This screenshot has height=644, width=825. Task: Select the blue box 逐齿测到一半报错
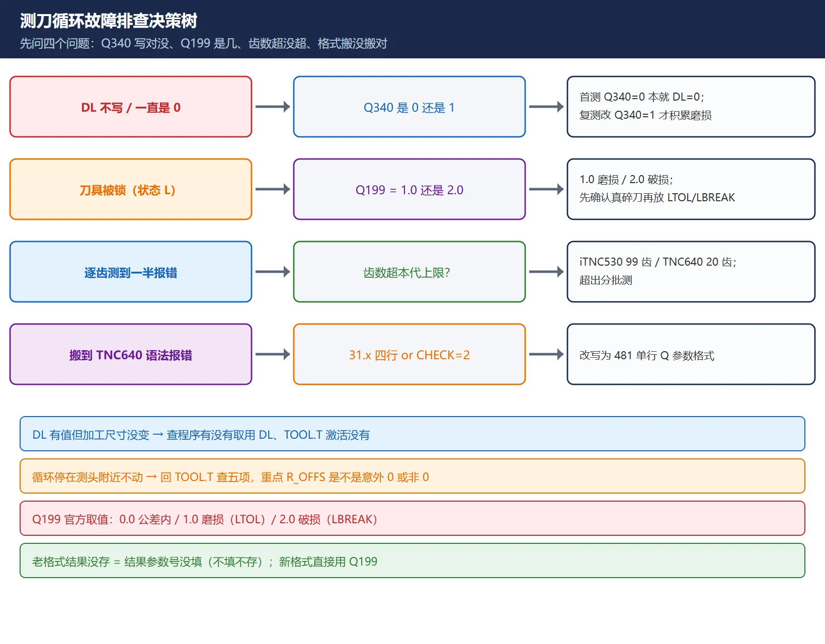click(131, 272)
